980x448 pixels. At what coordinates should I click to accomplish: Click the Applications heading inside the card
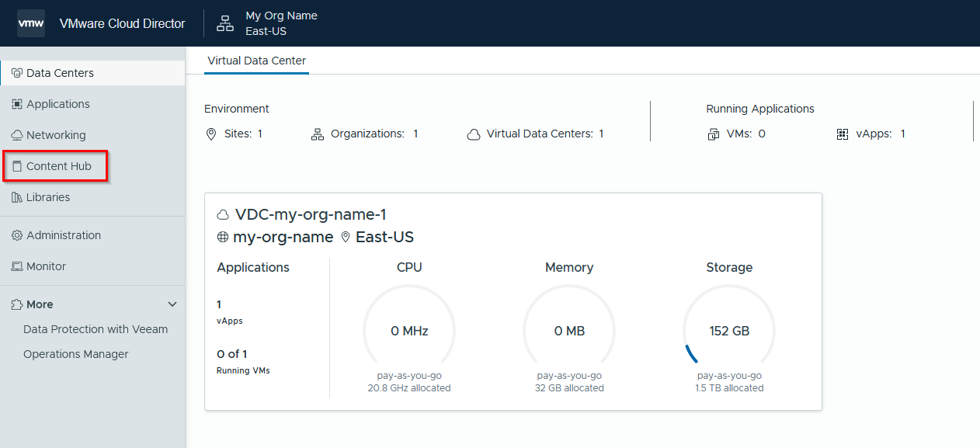[x=253, y=267]
